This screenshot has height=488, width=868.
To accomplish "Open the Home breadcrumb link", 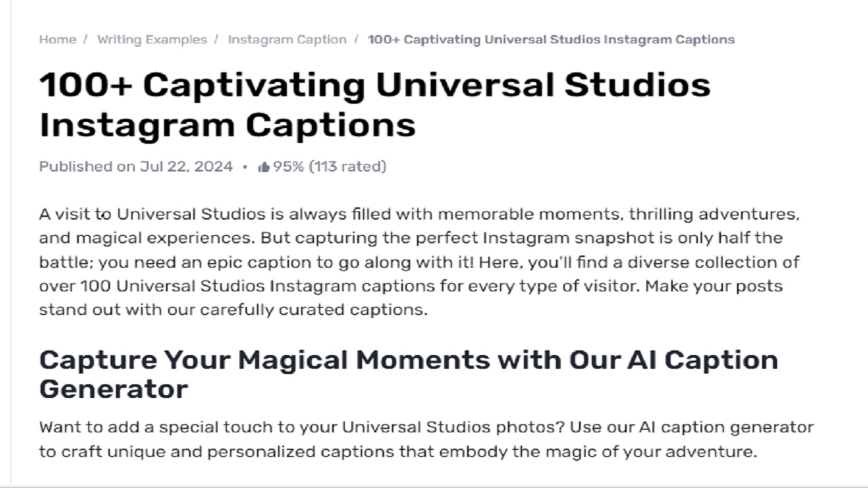I will [58, 39].
